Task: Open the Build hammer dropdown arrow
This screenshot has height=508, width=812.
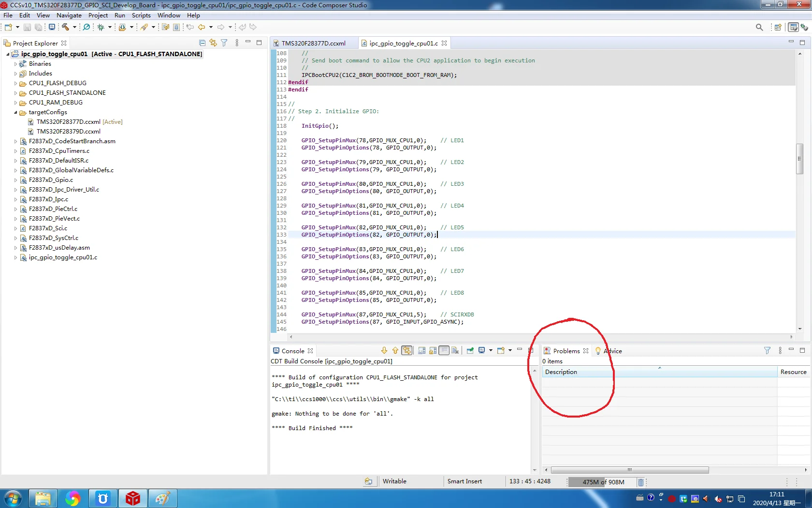Action: (74, 27)
